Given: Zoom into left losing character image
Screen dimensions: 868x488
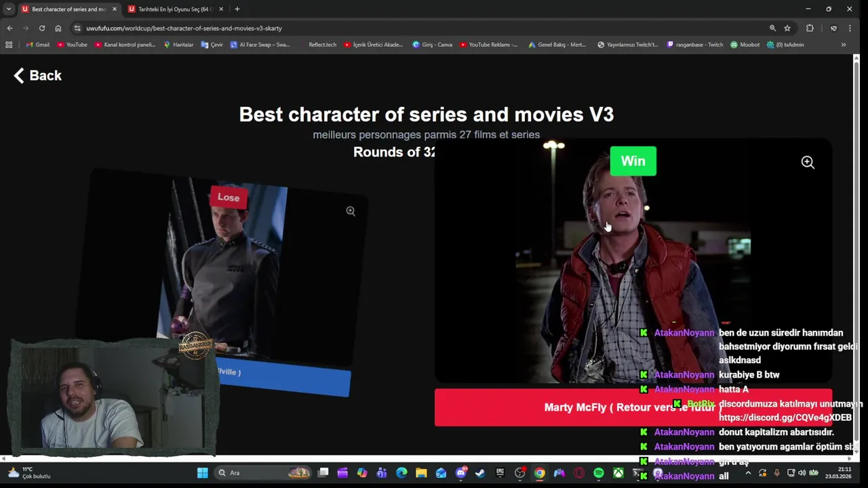Looking at the screenshot, I should tap(351, 211).
